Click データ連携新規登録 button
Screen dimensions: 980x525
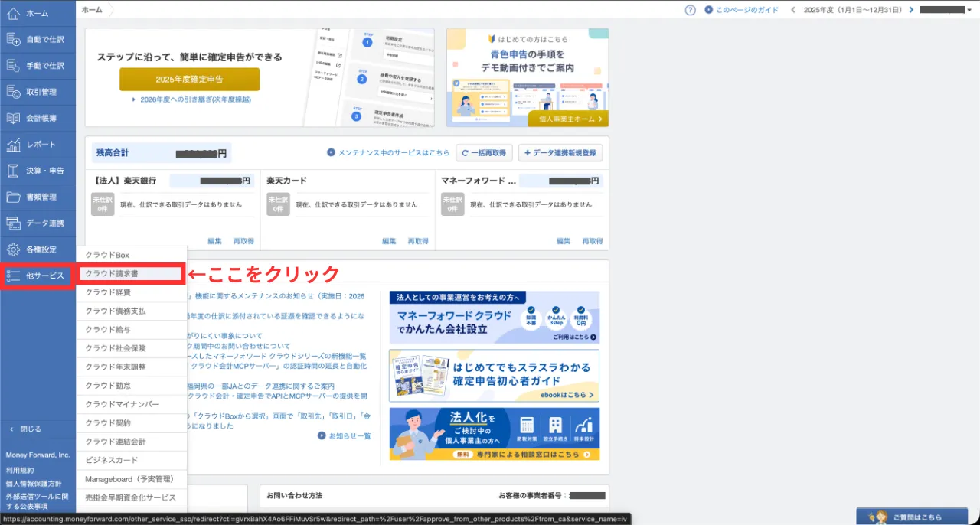560,153
